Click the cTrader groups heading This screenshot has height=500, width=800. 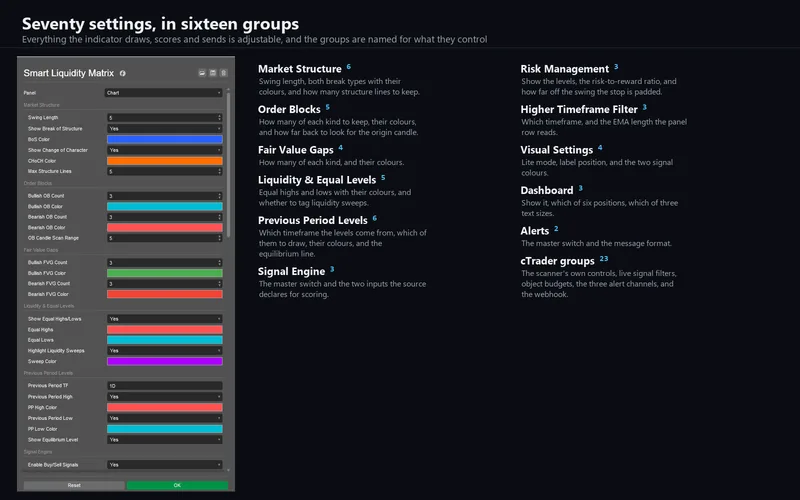(557, 261)
